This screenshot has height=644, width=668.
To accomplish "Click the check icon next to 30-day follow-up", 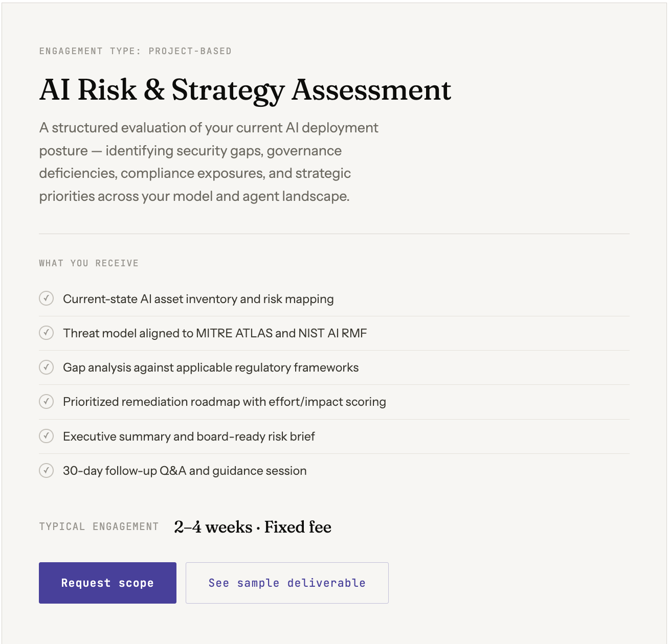I will pos(47,470).
